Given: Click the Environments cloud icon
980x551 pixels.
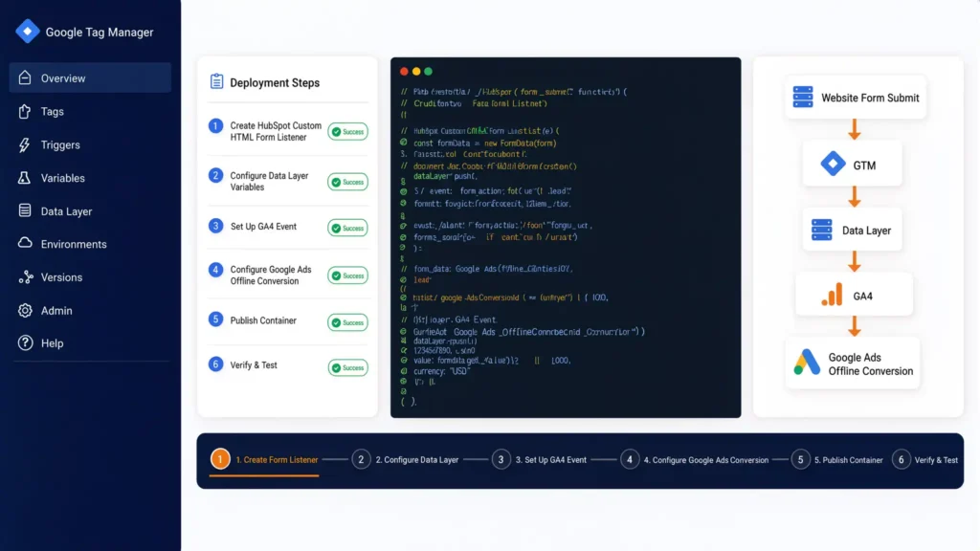Looking at the screenshot, I should tap(25, 243).
